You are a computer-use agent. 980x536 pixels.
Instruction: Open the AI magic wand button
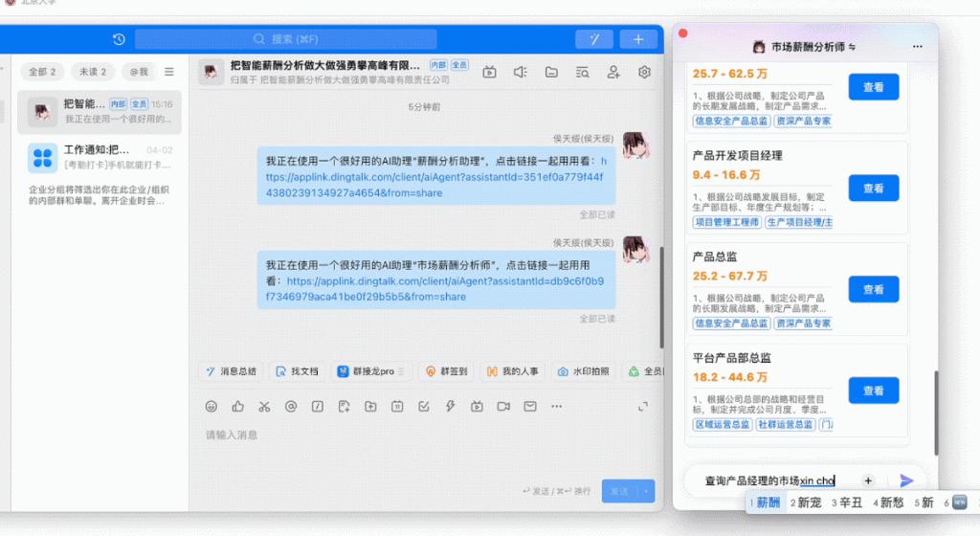593,39
